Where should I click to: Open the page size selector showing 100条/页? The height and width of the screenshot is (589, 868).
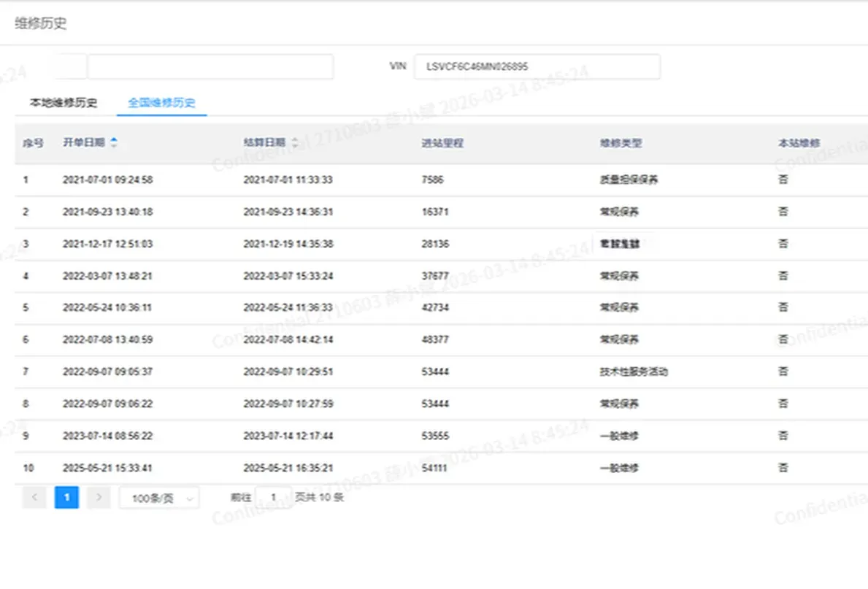coord(158,497)
